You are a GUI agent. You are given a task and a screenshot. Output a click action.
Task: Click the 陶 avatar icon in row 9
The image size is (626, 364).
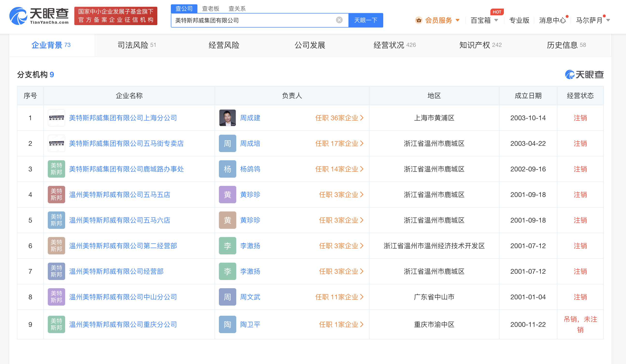[x=227, y=324]
